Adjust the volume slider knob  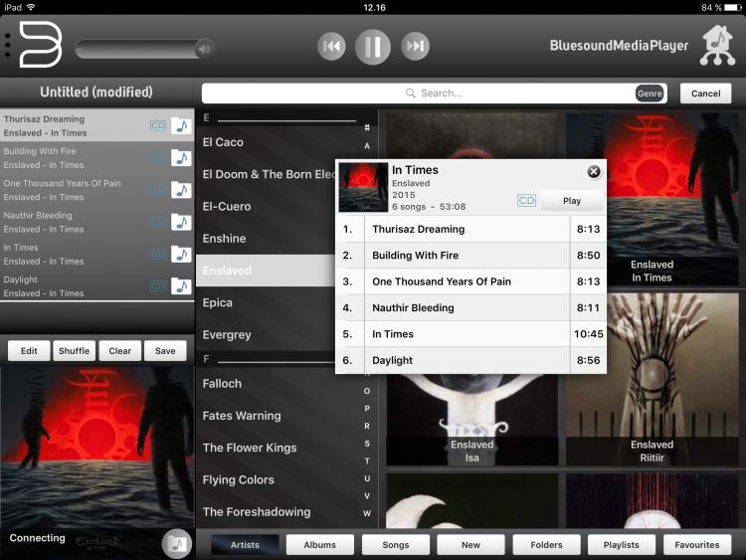(x=205, y=49)
